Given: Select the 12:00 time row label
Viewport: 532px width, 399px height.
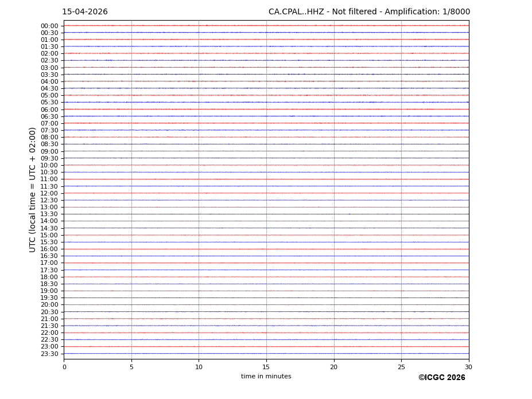Looking at the screenshot, I should (x=49, y=193).
